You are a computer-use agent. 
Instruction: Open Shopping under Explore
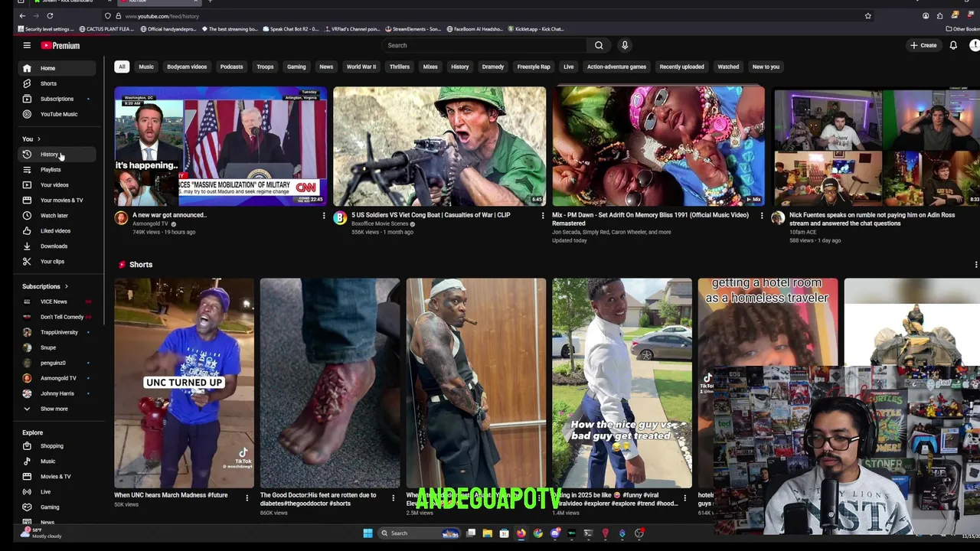tap(58, 445)
